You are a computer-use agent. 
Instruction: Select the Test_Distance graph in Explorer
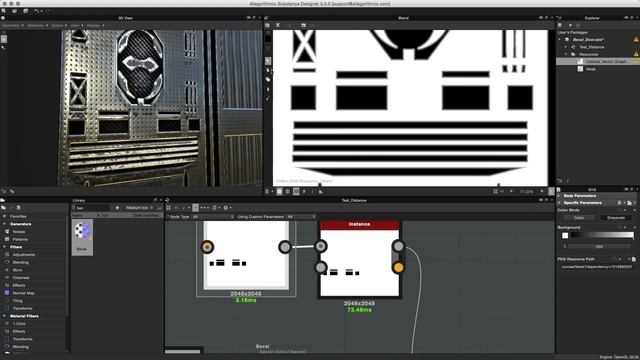591,47
